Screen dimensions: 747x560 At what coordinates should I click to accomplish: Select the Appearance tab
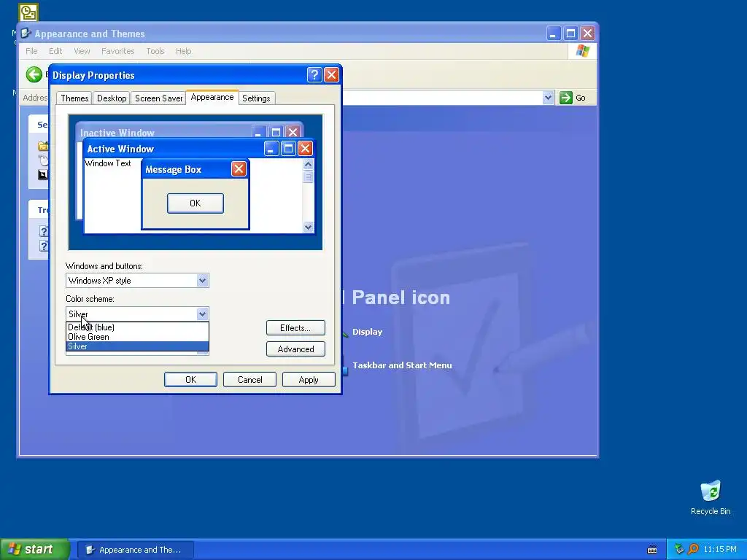coord(212,97)
